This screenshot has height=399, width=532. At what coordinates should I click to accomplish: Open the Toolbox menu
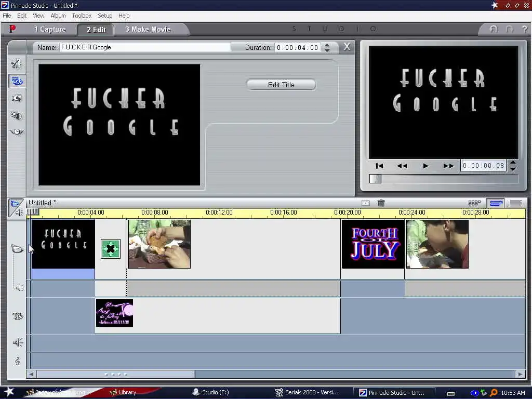[x=82, y=16]
